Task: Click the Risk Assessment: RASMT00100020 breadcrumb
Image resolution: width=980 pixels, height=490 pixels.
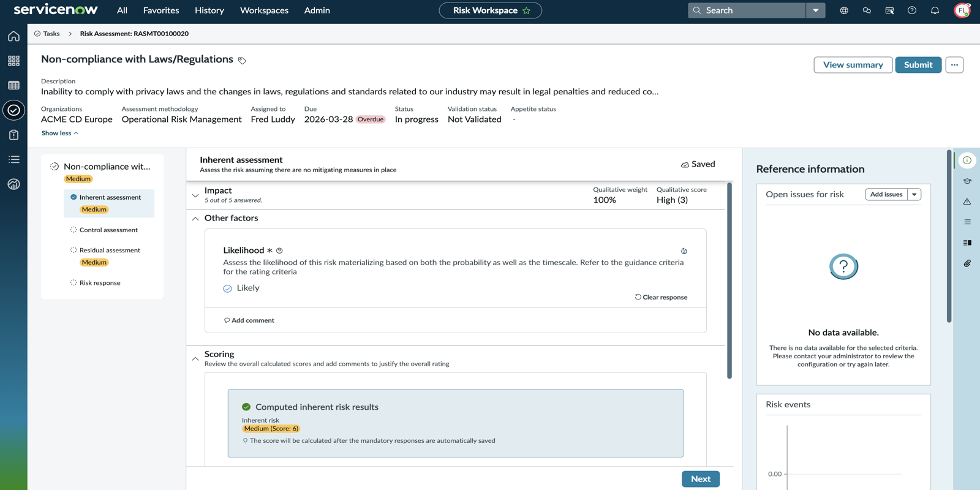Action: point(134,34)
